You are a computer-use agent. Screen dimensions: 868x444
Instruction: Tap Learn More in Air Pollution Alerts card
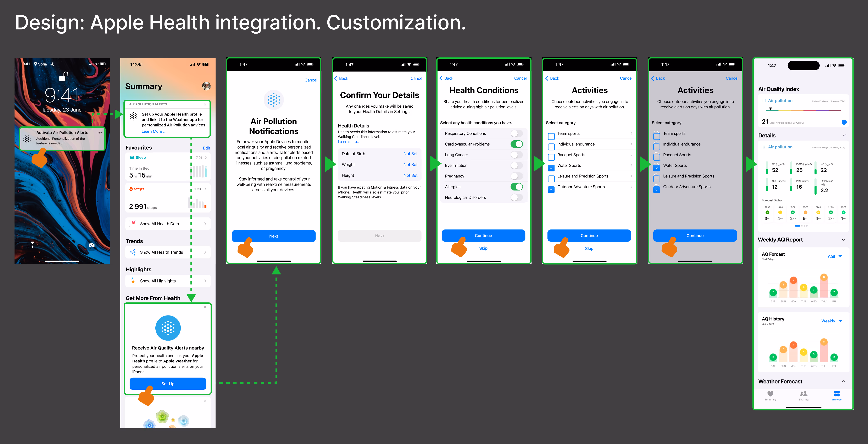tap(154, 132)
